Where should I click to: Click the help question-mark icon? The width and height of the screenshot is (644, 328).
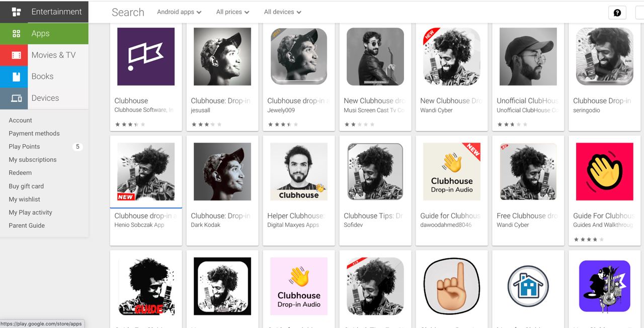pyautogui.click(x=617, y=13)
